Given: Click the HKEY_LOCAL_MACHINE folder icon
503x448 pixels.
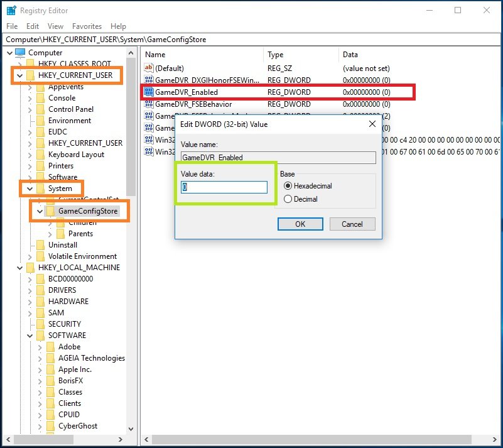Looking at the screenshot, I should point(31,267).
